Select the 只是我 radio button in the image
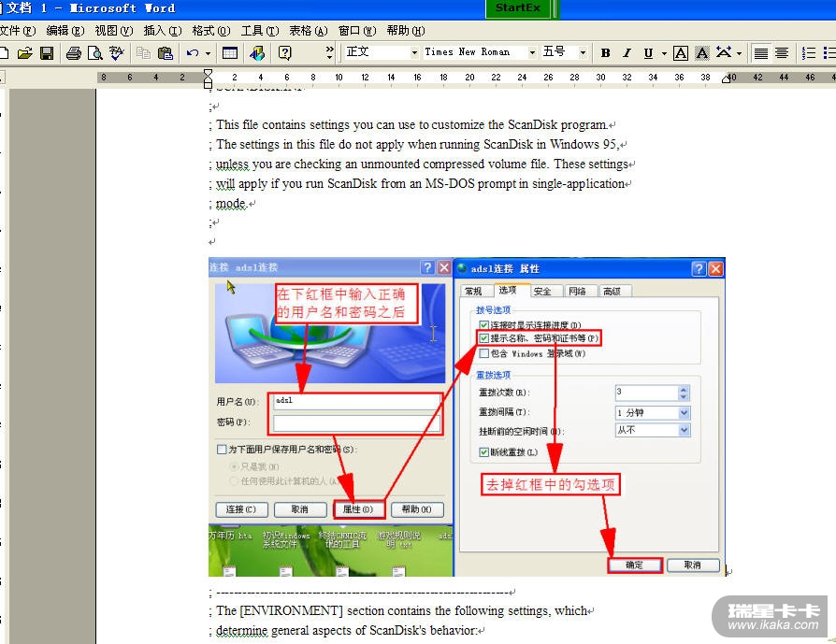Image resolution: width=836 pixels, height=644 pixels. click(x=234, y=466)
